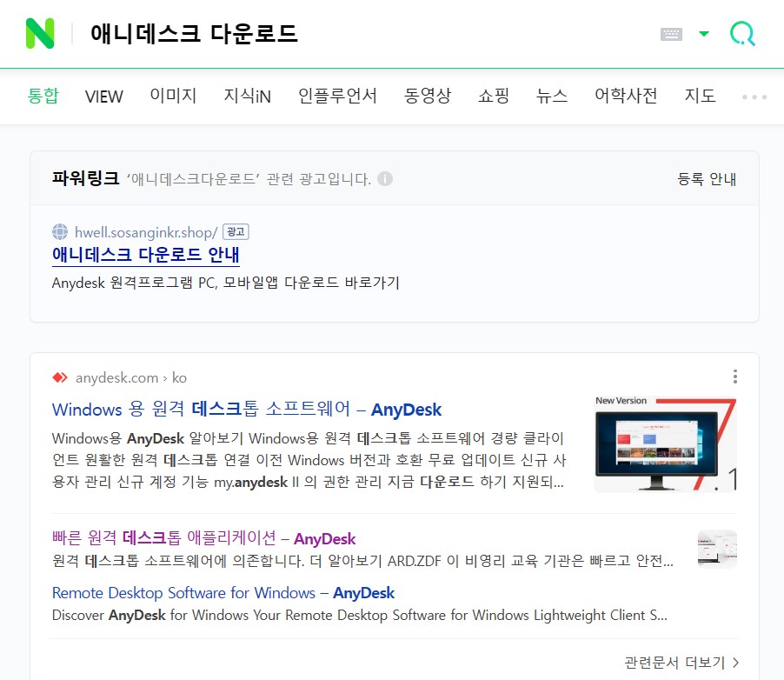Viewport: 784px width, 680px height.
Task: Open the 이미지 tab
Action: point(173,96)
